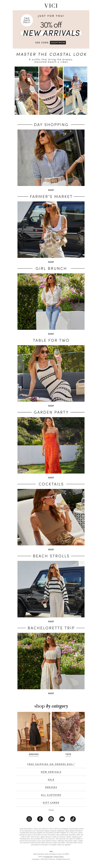Click SHOP under Farmer's Market photo
Viewport: 102px width, 868px height.
(51, 261)
